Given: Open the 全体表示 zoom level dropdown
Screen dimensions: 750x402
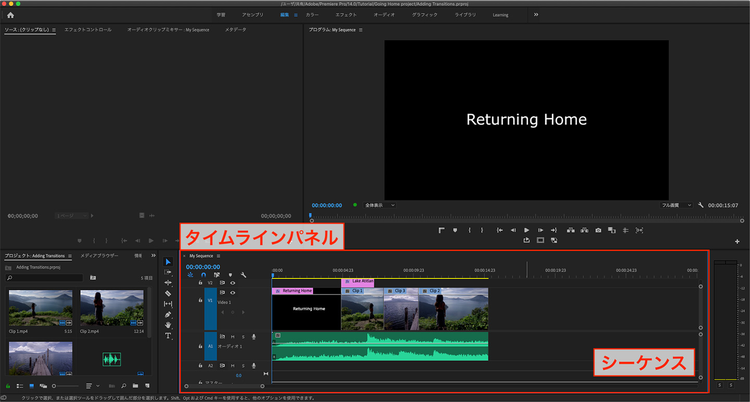Looking at the screenshot, I should (x=378, y=205).
